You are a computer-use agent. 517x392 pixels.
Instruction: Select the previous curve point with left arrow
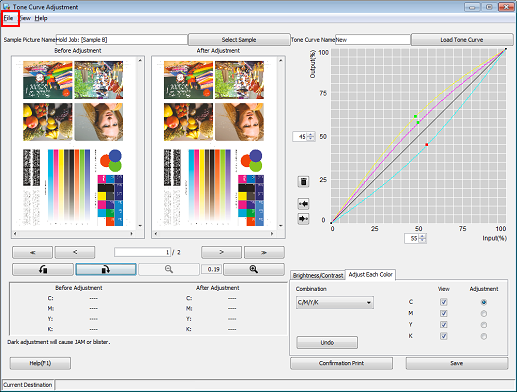(303, 204)
